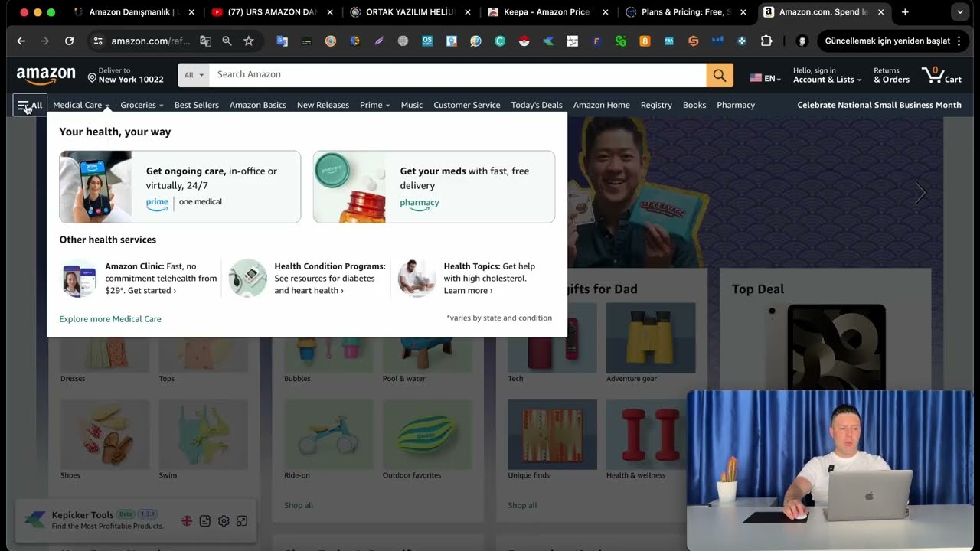Image resolution: width=980 pixels, height=551 pixels.
Task: Open the All hamburger menu
Action: pyautogui.click(x=30, y=105)
